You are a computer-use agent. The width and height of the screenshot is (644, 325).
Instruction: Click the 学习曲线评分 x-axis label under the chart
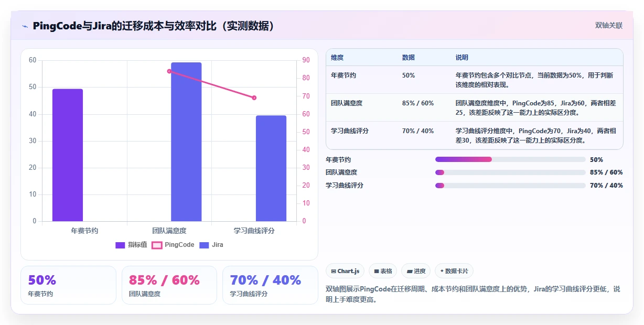[x=254, y=231]
